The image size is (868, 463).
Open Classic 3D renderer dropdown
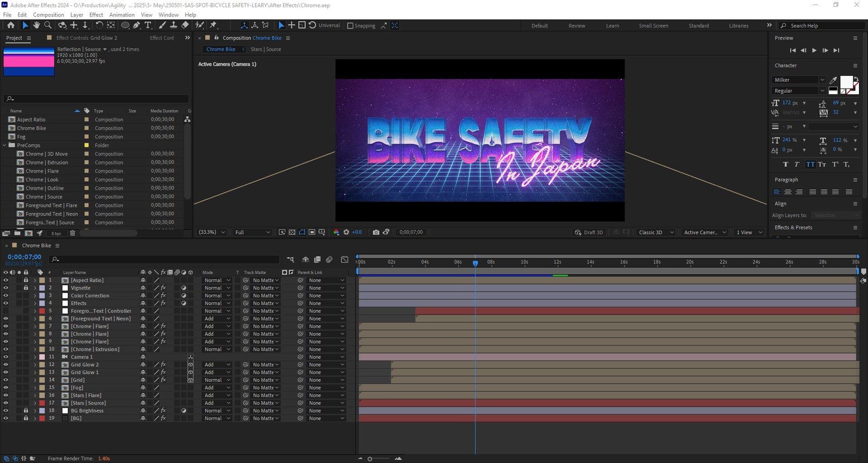coord(656,232)
